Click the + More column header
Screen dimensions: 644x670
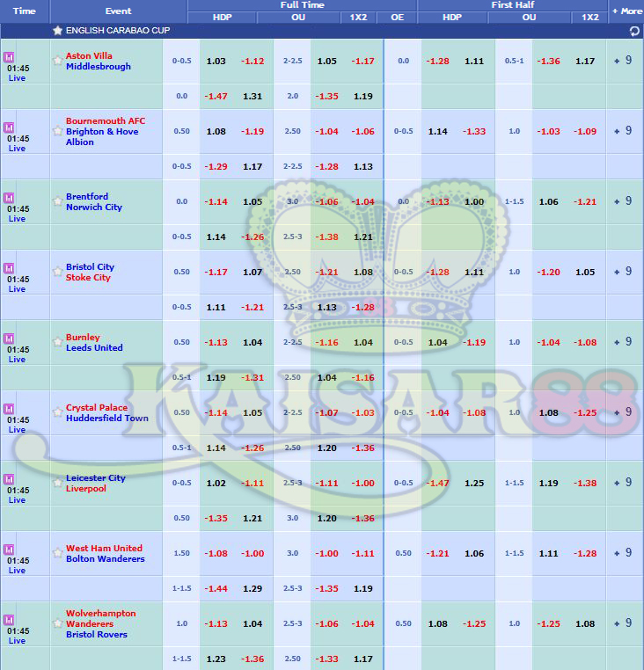point(626,11)
